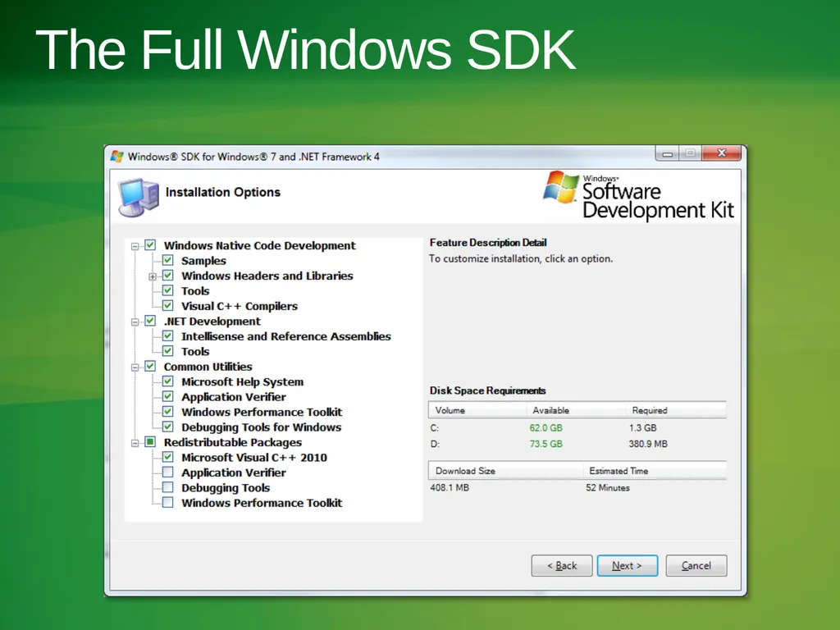Click the Windows Software Development Kit logo
The height and width of the screenshot is (630, 840).
point(638,195)
